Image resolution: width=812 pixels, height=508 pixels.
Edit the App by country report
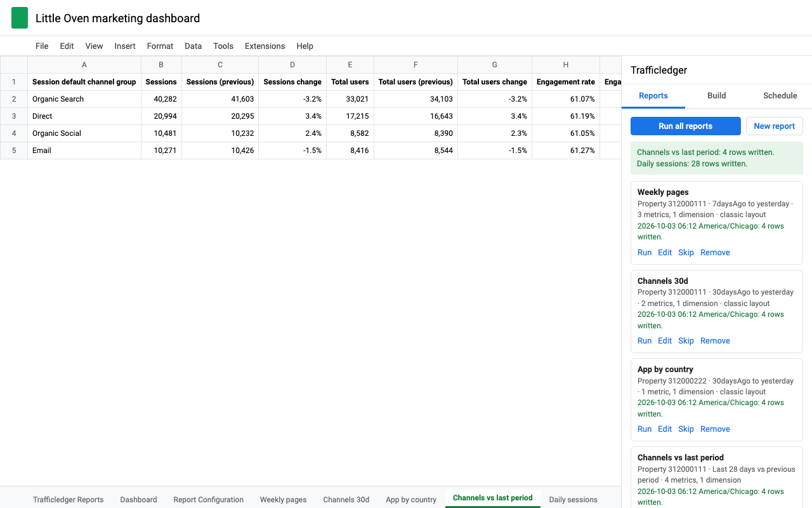click(x=665, y=429)
